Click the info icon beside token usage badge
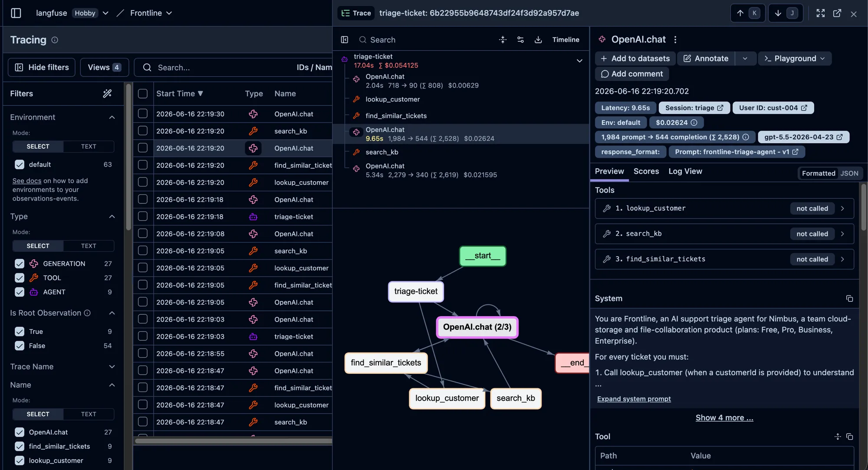Screen dimensions: 868x470 click(x=746, y=137)
